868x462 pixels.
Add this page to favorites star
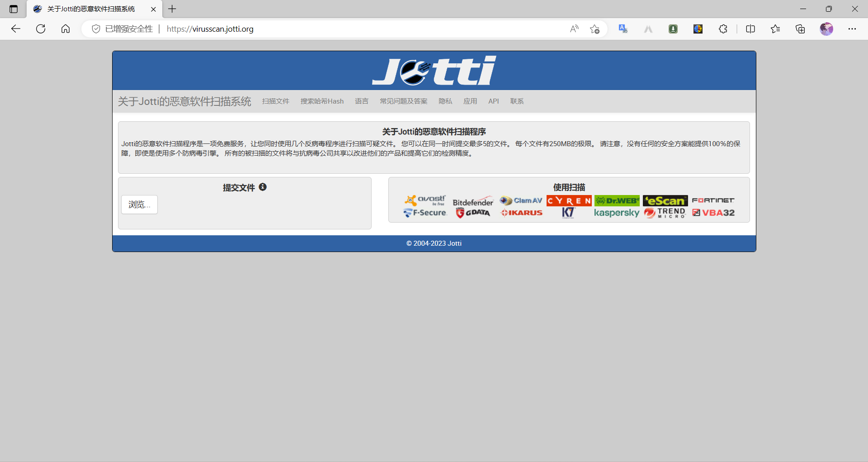click(x=594, y=29)
